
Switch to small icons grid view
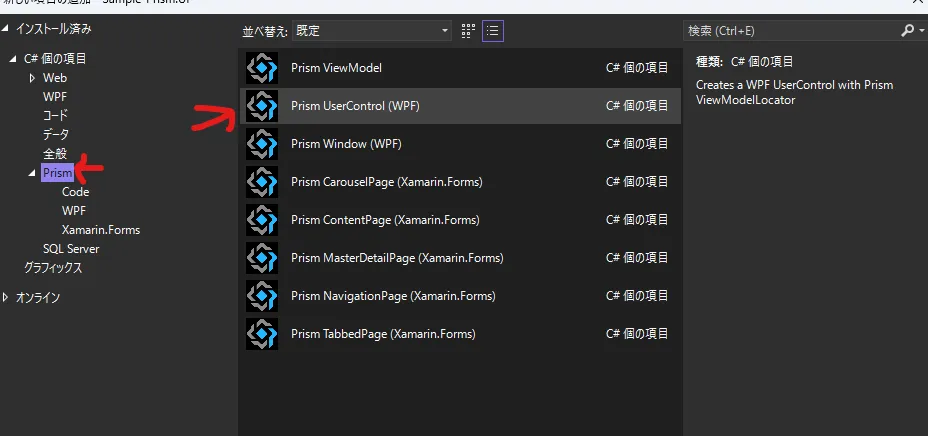tap(468, 31)
